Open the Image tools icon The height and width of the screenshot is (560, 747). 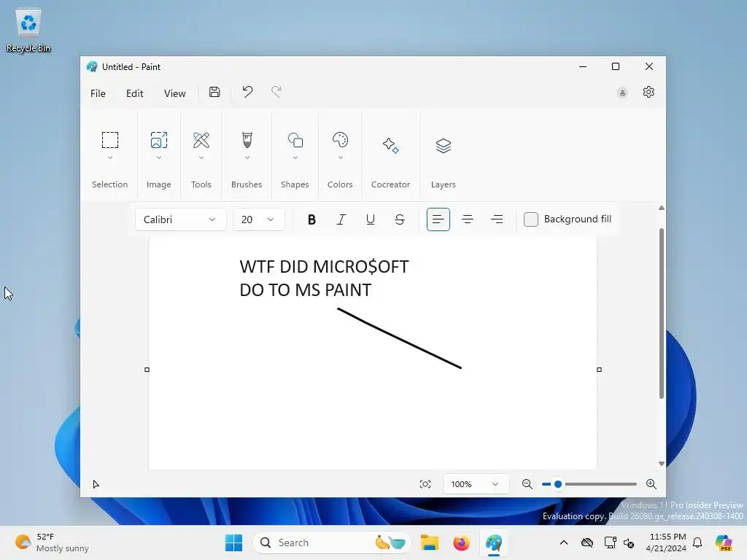point(158,140)
